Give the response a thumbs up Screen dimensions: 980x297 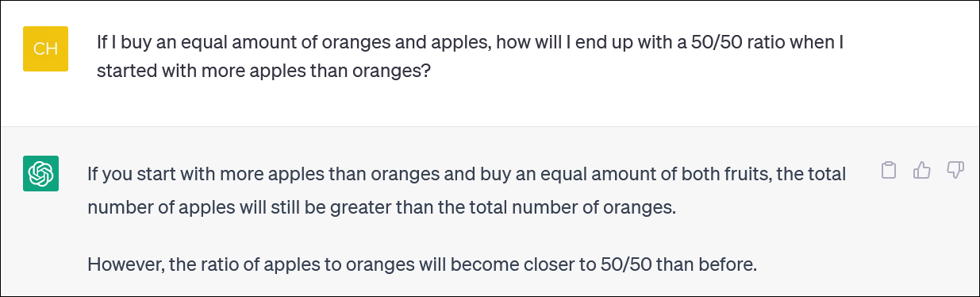(922, 170)
